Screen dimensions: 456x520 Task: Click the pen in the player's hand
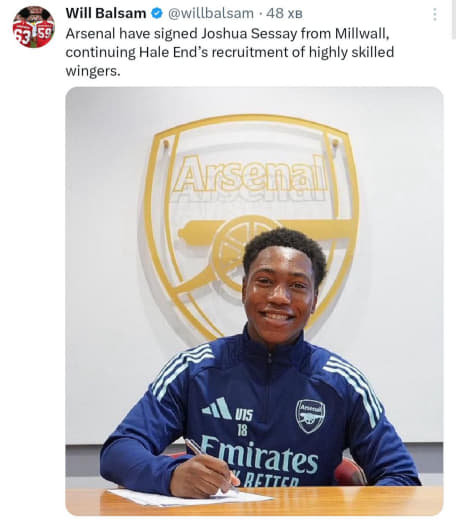211,464
